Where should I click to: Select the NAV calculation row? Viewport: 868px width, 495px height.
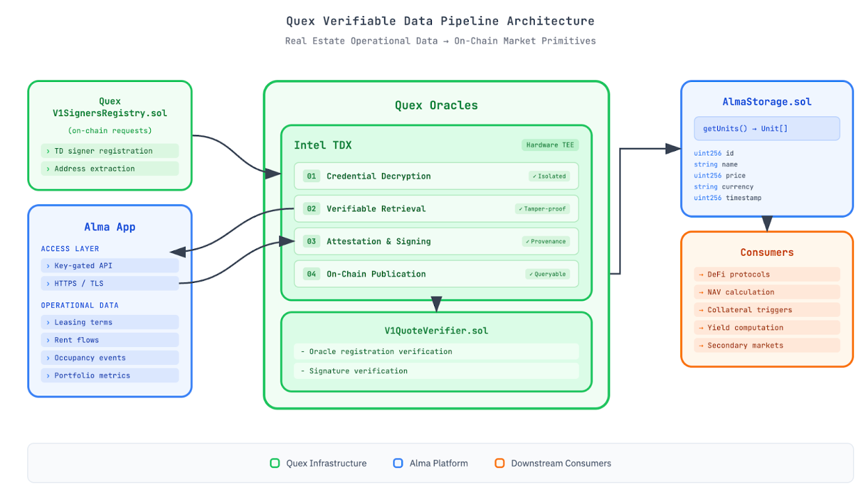766,292
